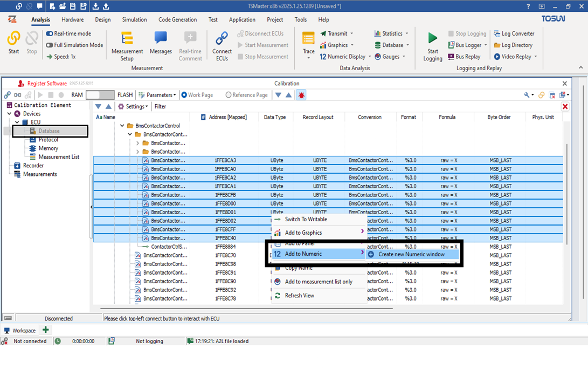Open the Simulation ribbon tab
This screenshot has width=588, height=368.
(134, 19)
